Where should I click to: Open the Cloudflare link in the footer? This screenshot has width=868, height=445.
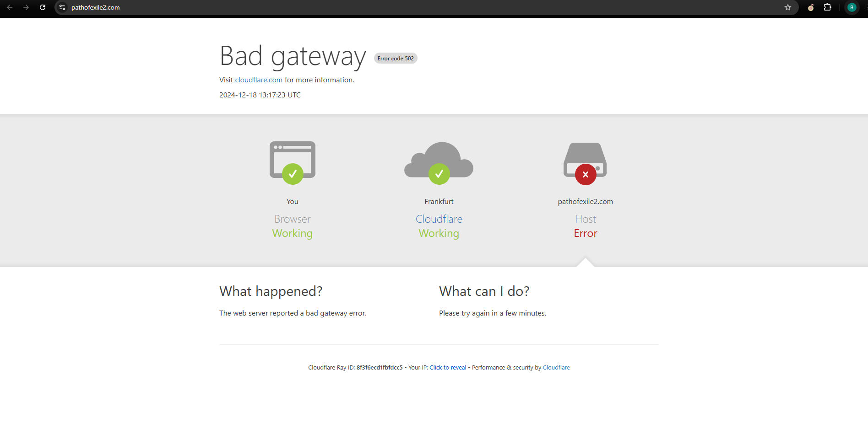coord(556,367)
